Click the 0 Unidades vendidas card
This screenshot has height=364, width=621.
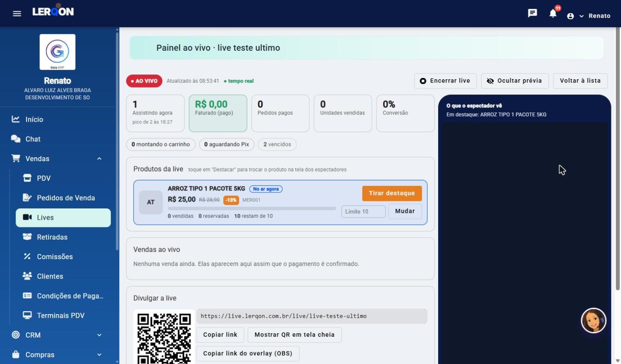click(x=343, y=113)
